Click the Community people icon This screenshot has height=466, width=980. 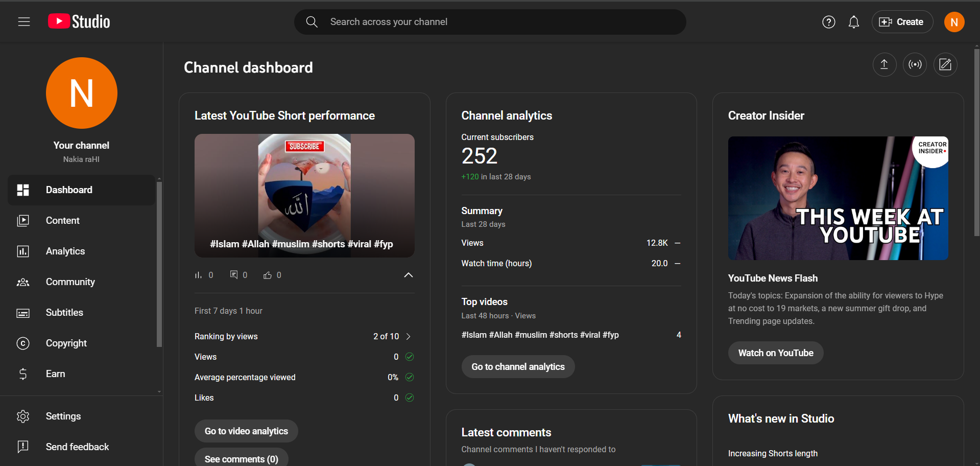click(23, 282)
